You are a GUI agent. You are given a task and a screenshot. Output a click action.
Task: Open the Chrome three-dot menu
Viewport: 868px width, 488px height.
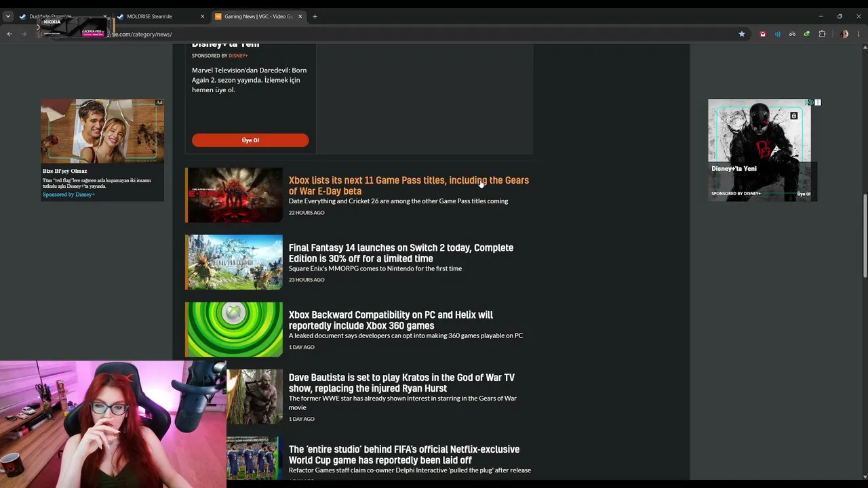point(859,34)
